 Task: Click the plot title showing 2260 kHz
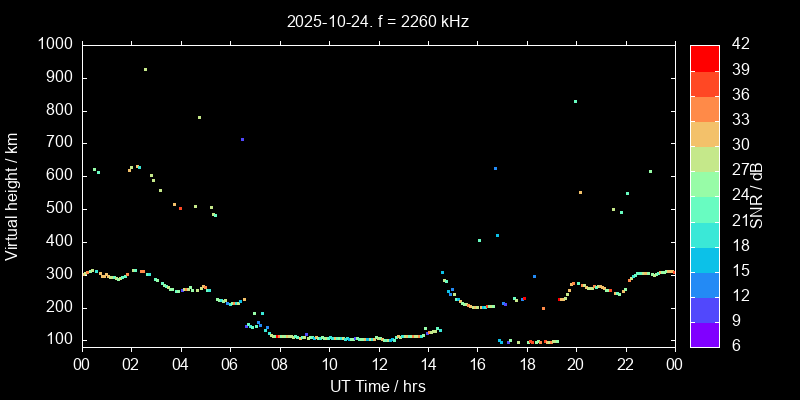377,21
